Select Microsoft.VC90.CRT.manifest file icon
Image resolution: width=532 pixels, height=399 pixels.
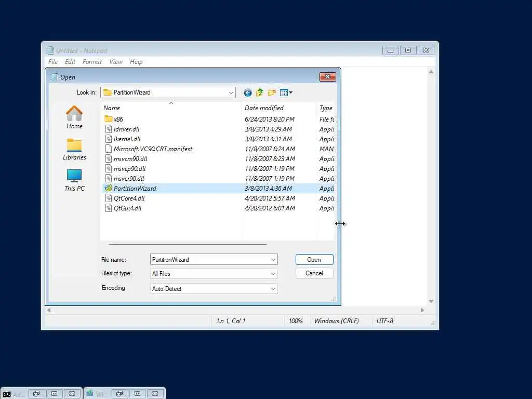(109, 149)
